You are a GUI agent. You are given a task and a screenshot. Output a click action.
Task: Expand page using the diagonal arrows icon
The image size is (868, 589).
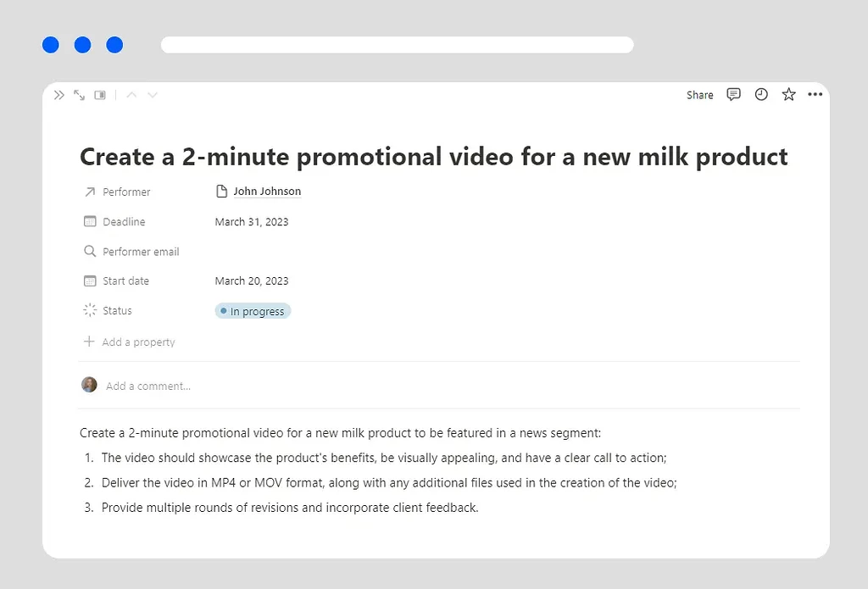point(79,95)
